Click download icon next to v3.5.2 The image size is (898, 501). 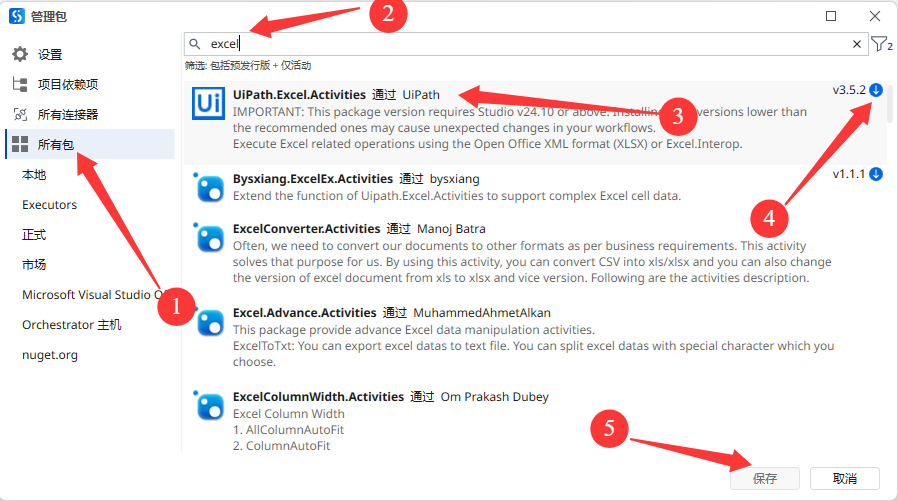click(876, 90)
